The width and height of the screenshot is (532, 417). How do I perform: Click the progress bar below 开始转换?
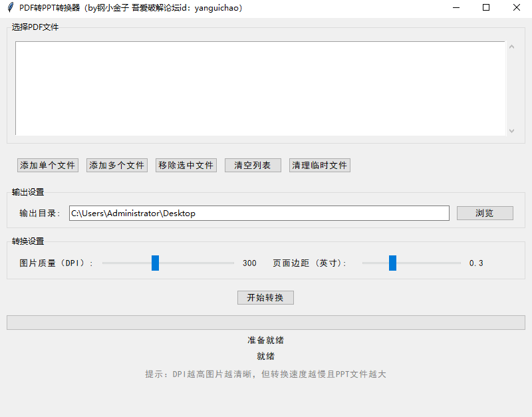[x=265, y=322]
